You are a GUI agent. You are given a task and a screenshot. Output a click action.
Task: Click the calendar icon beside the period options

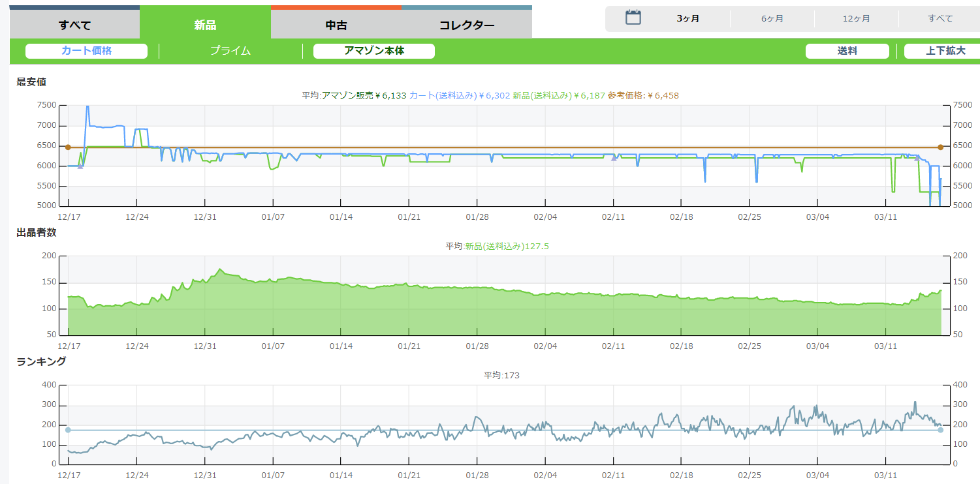[x=633, y=18]
